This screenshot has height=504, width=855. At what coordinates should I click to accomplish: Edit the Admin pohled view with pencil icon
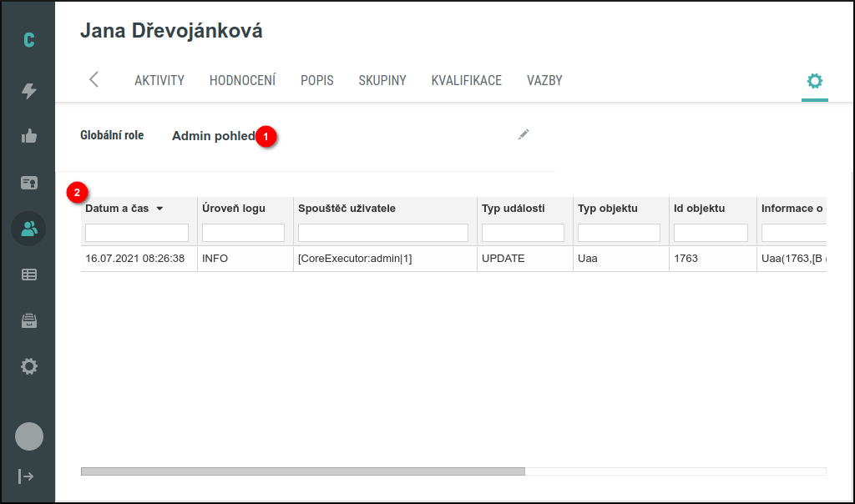pyautogui.click(x=524, y=134)
